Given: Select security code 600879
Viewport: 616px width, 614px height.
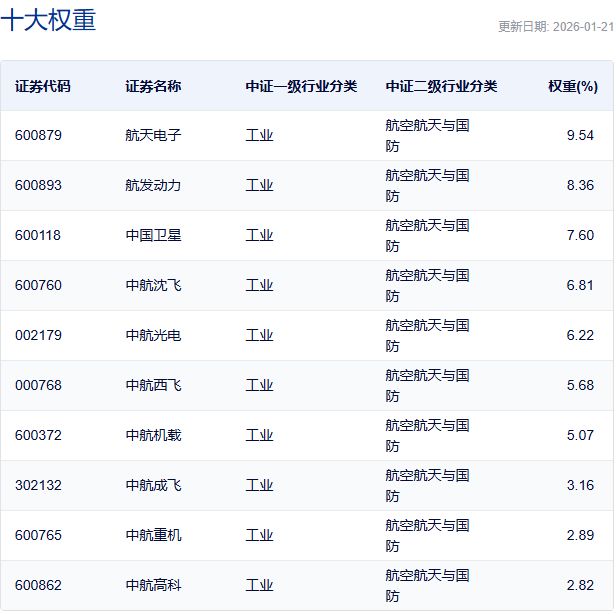Looking at the screenshot, I should click(38, 136).
